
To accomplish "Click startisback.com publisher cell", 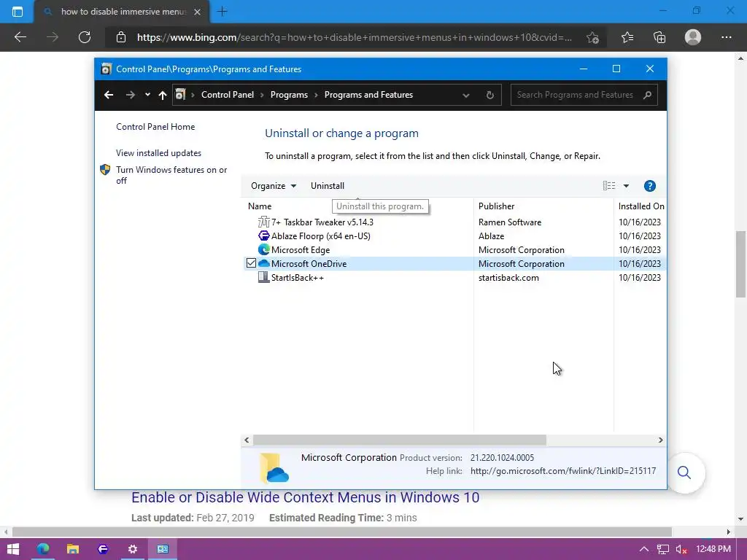I will pos(508,278).
